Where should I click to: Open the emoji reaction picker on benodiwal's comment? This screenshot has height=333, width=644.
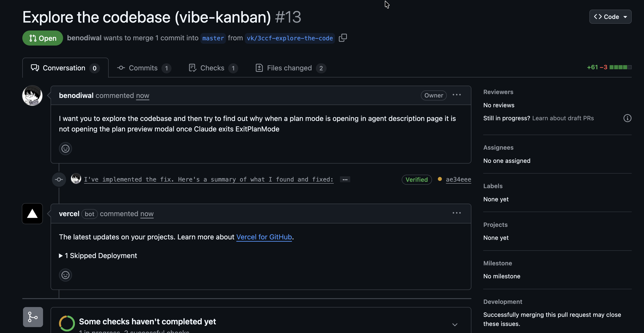[65, 149]
